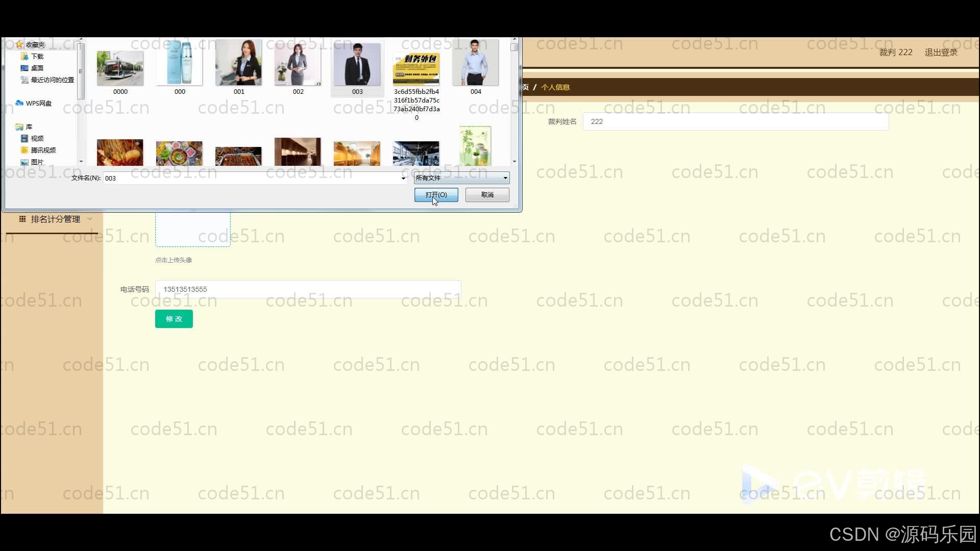Click the grid icon beside 排名计分管理
Viewport: 980px width, 551px height.
tap(22, 219)
